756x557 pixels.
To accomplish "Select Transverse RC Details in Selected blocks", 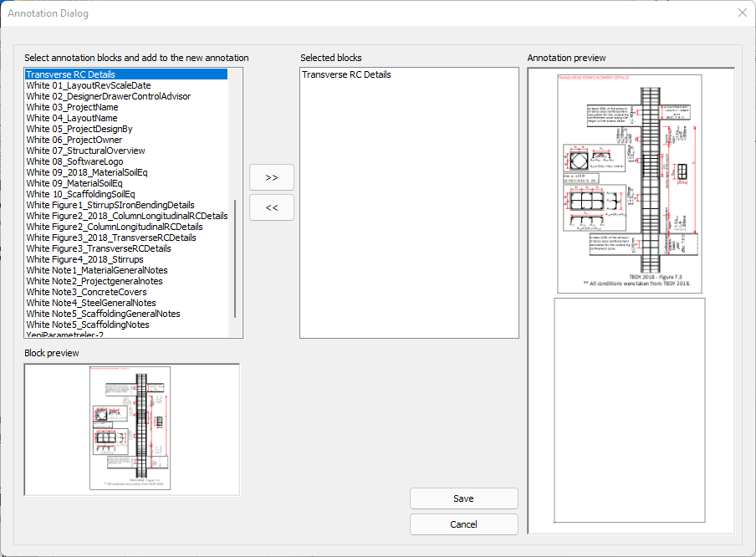I will [346, 74].
